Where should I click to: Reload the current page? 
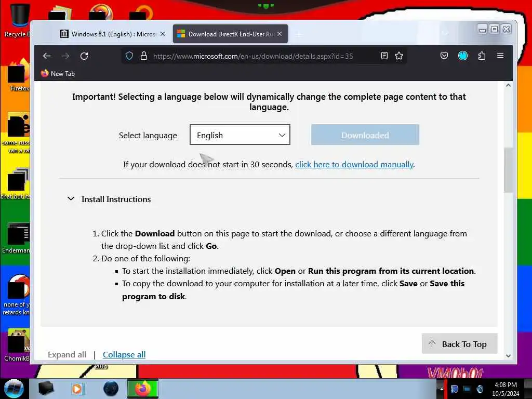85,56
